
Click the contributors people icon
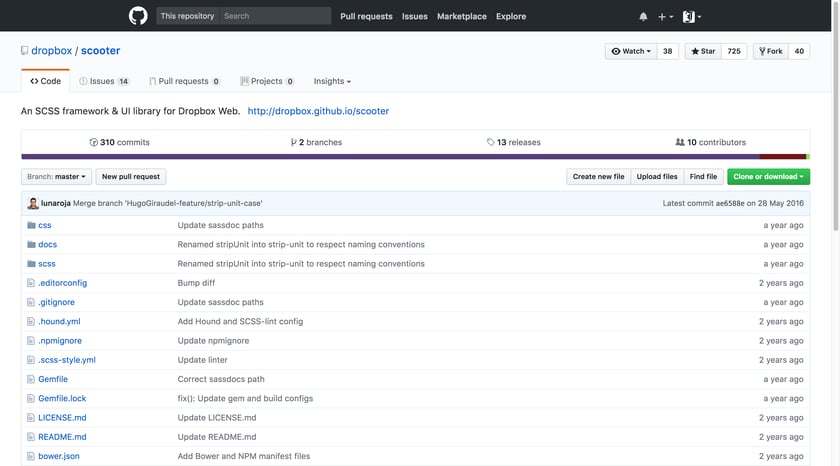[680, 142]
